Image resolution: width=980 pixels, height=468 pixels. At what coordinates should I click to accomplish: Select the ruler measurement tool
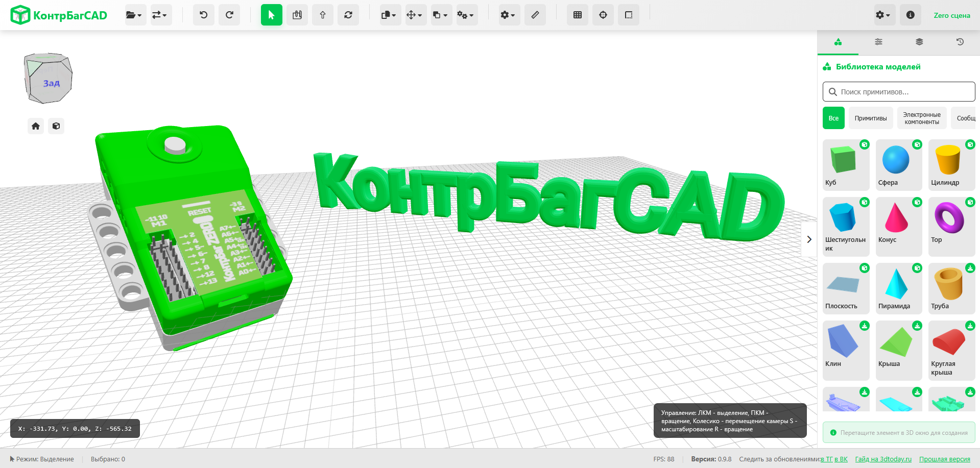[x=535, y=15]
